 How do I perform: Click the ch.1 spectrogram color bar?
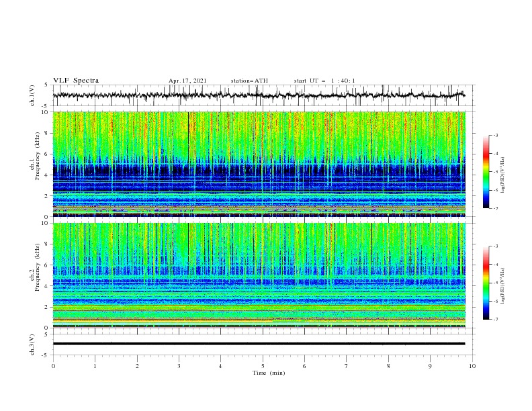pyautogui.click(x=486, y=172)
